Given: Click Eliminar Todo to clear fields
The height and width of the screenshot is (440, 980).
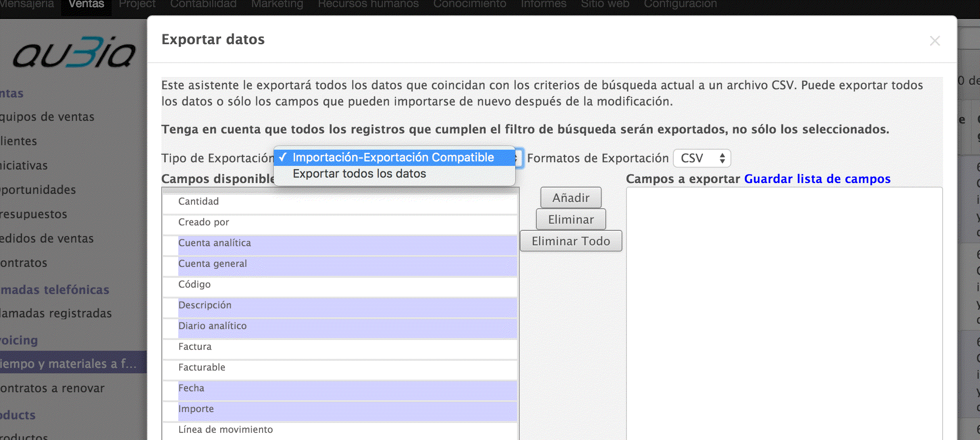Looking at the screenshot, I should [x=571, y=241].
